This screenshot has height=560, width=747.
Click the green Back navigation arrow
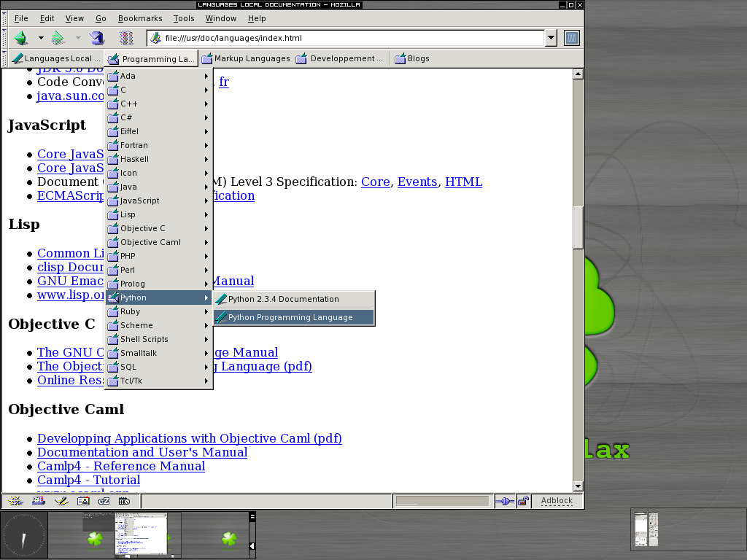pyautogui.click(x=21, y=38)
